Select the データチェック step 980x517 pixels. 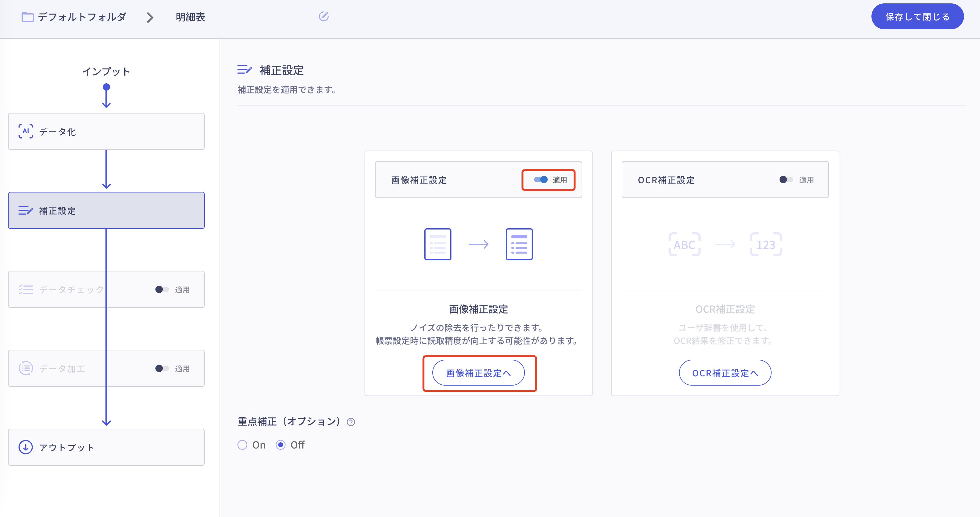point(106,290)
